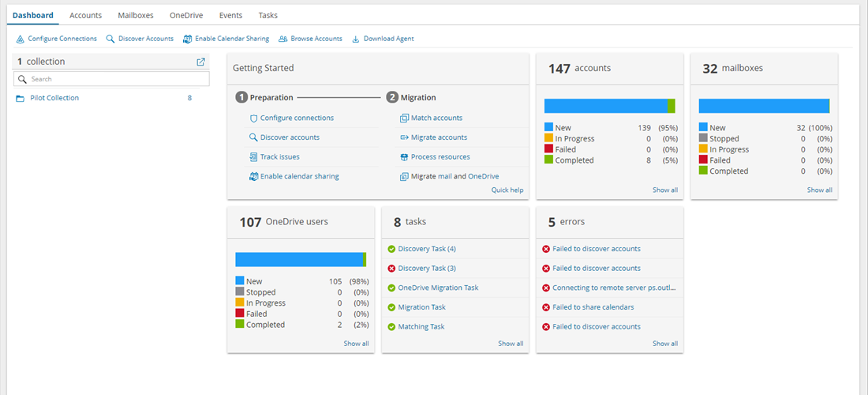This screenshot has width=868, height=395.
Task: Click the Connecting to remote server error
Action: 614,288
